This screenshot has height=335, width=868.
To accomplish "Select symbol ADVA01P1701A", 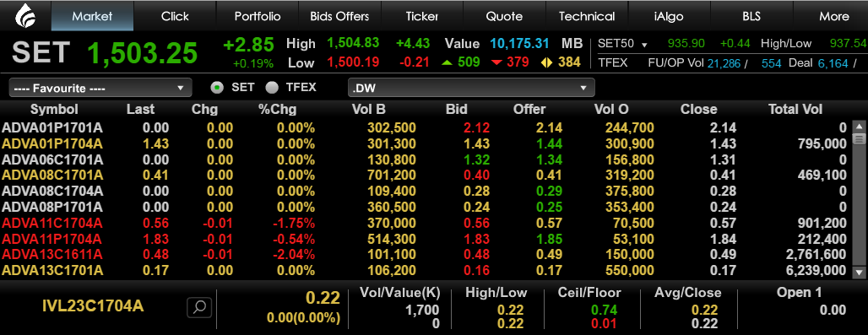I will (52, 128).
